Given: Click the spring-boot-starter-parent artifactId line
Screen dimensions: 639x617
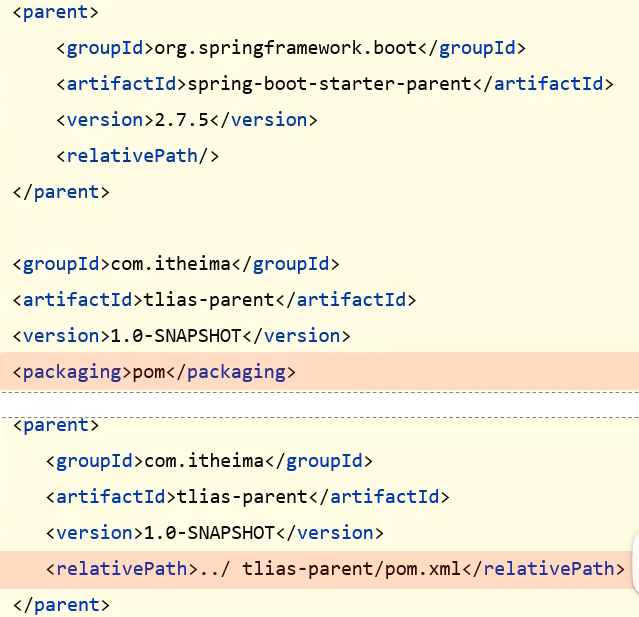Looking at the screenshot, I should click(335, 84).
